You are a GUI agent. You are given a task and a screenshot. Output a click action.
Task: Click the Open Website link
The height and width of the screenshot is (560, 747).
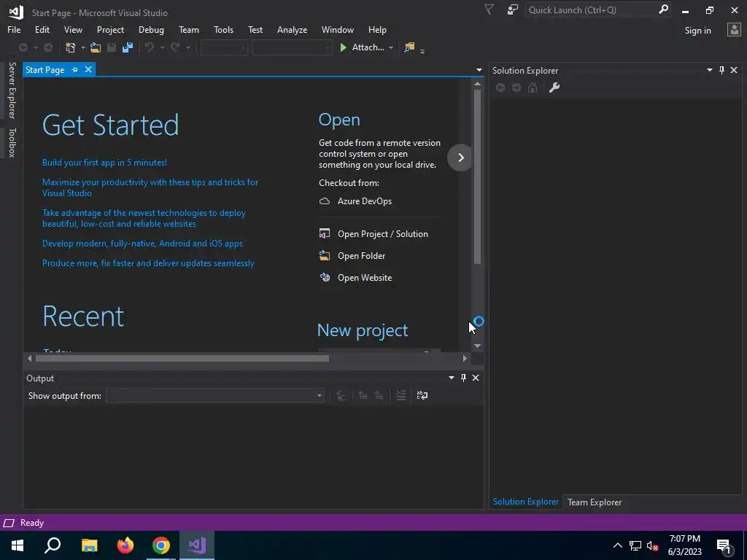pos(365,278)
